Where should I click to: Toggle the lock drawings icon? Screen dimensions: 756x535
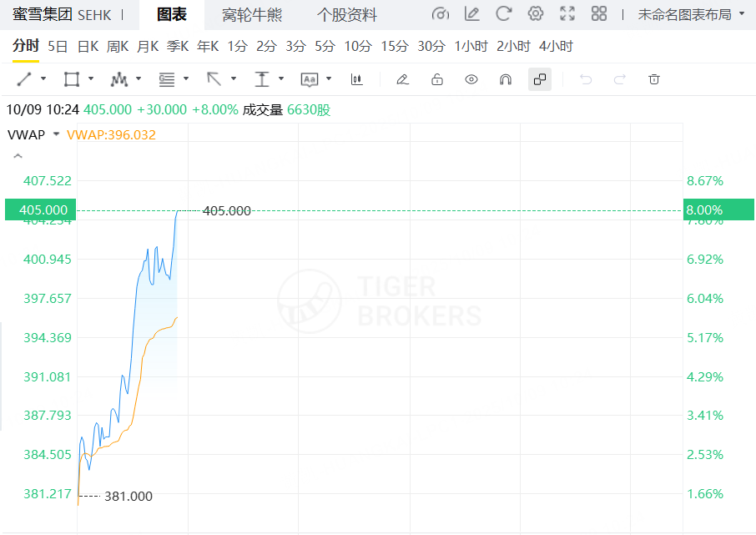point(436,79)
